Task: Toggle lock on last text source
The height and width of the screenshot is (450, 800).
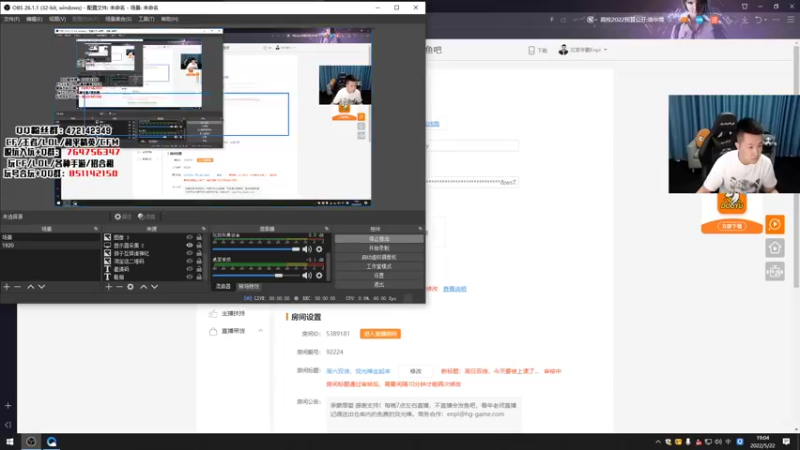Action: [199, 277]
